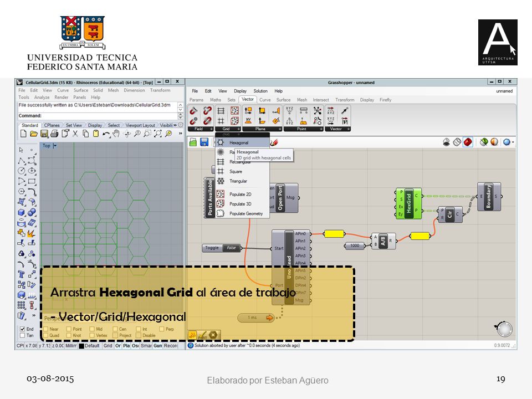532x399 pixels.
Task: Pick the Circle tool in Rhino's left sidebar
Action: click(22, 171)
